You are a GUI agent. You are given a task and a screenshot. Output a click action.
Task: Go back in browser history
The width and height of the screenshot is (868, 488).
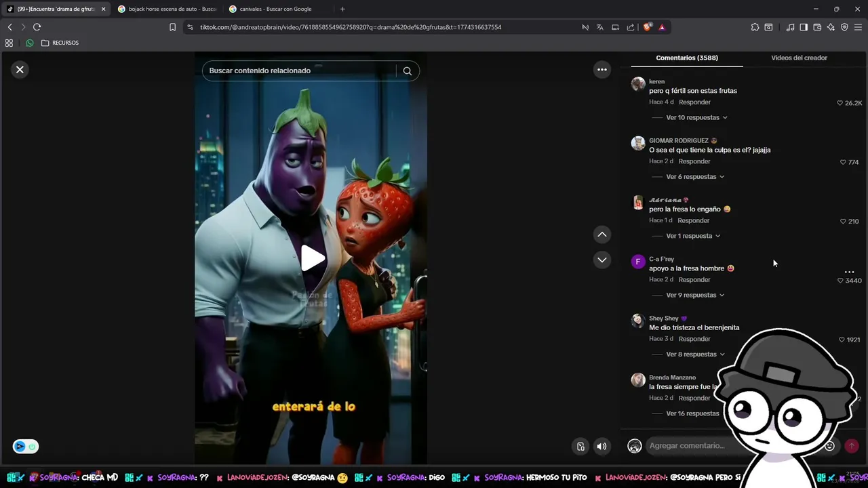[9, 27]
